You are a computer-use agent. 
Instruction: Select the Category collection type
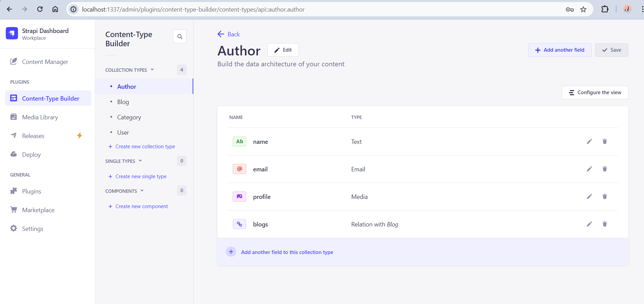click(144, 117)
